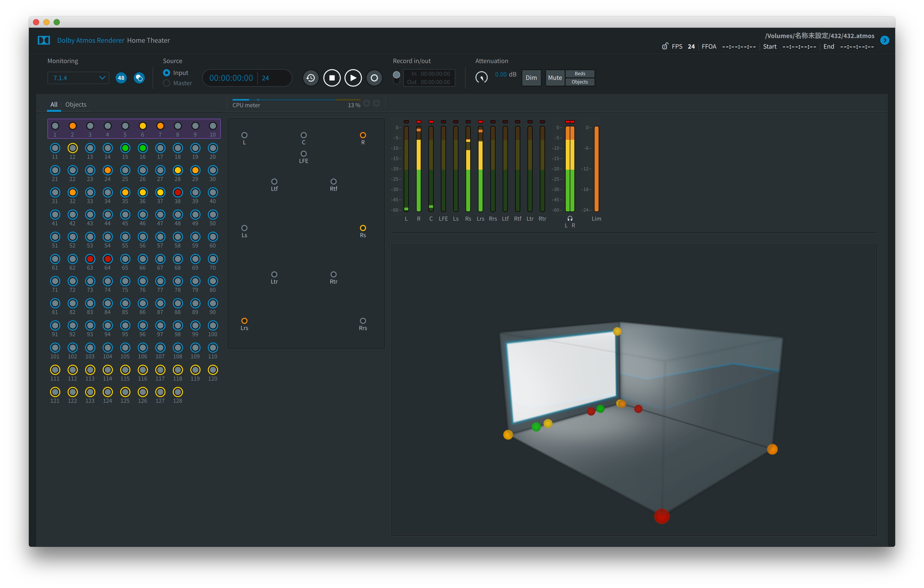
Task: Select the Master source radio button
Action: pos(167,83)
